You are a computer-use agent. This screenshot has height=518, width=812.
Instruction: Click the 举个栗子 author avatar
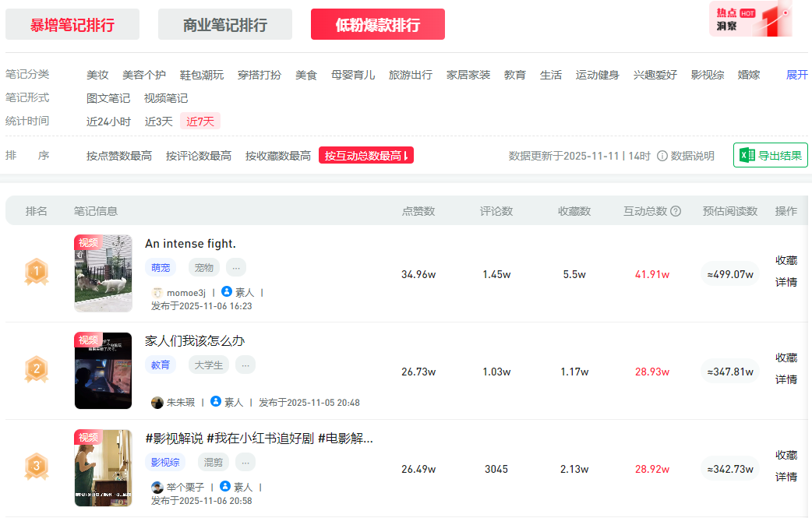pos(157,487)
